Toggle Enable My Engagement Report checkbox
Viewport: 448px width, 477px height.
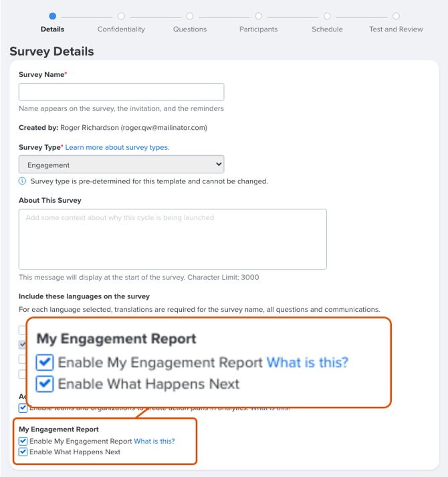(x=23, y=441)
